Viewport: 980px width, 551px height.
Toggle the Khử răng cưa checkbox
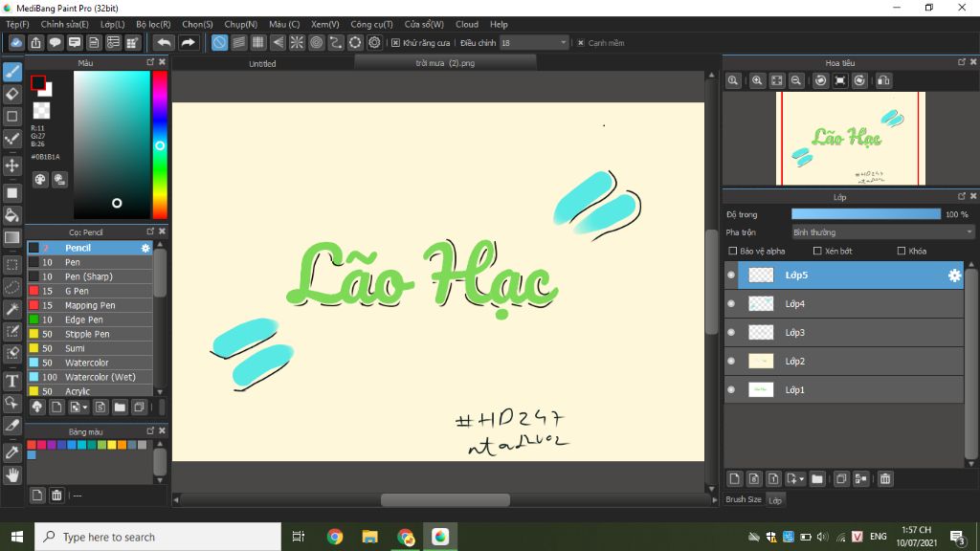click(x=395, y=42)
